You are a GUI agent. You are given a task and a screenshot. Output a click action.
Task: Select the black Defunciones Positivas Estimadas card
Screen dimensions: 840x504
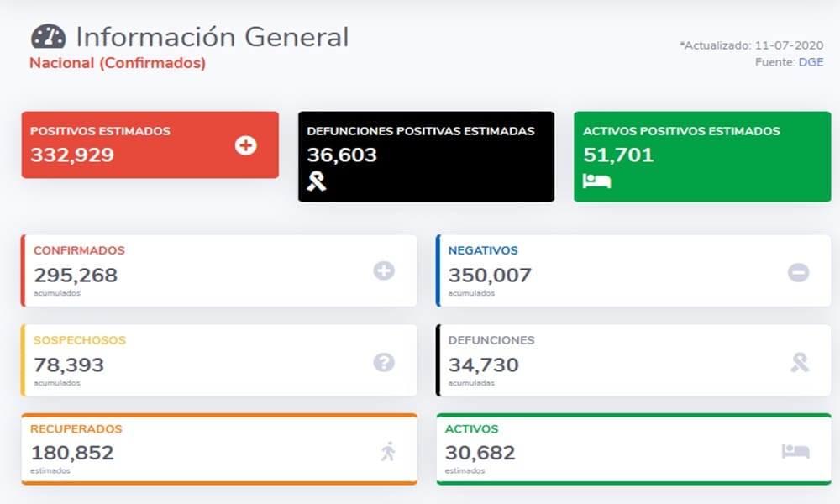426,156
